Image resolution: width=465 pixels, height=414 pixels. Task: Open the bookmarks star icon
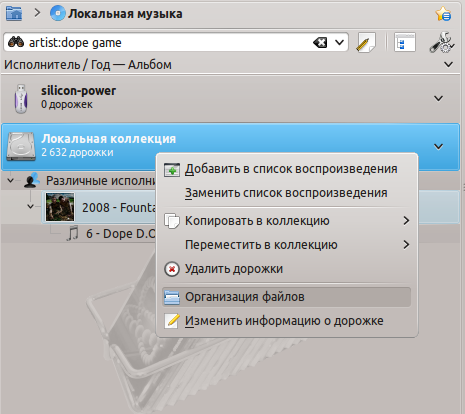coord(443,14)
